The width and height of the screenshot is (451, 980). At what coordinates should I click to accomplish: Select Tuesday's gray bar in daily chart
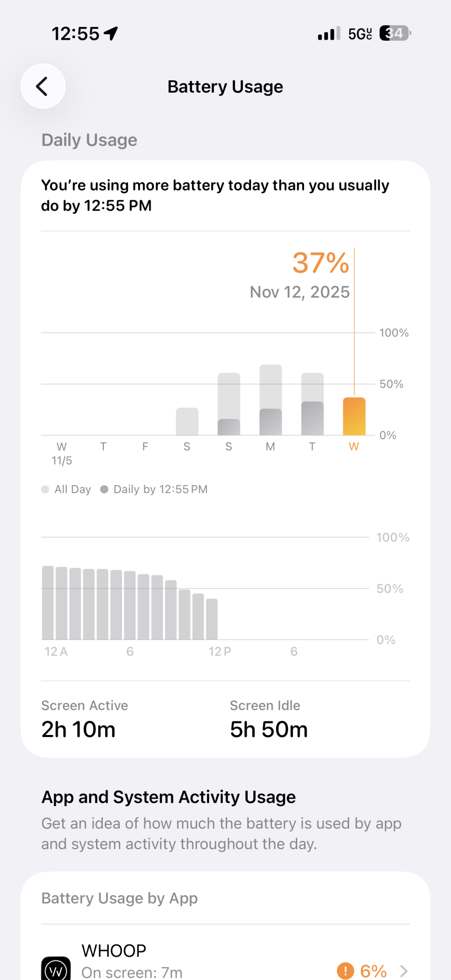(312, 404)
